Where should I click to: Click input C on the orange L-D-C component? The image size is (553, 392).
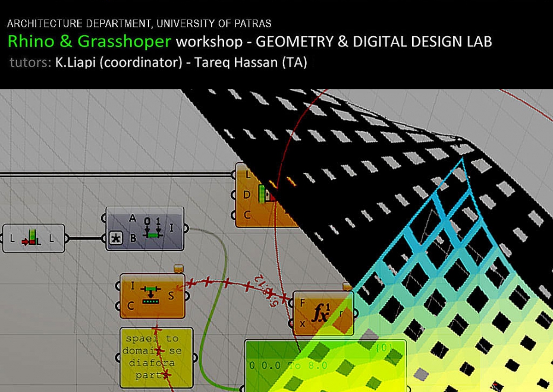click(x=247, y=214)
